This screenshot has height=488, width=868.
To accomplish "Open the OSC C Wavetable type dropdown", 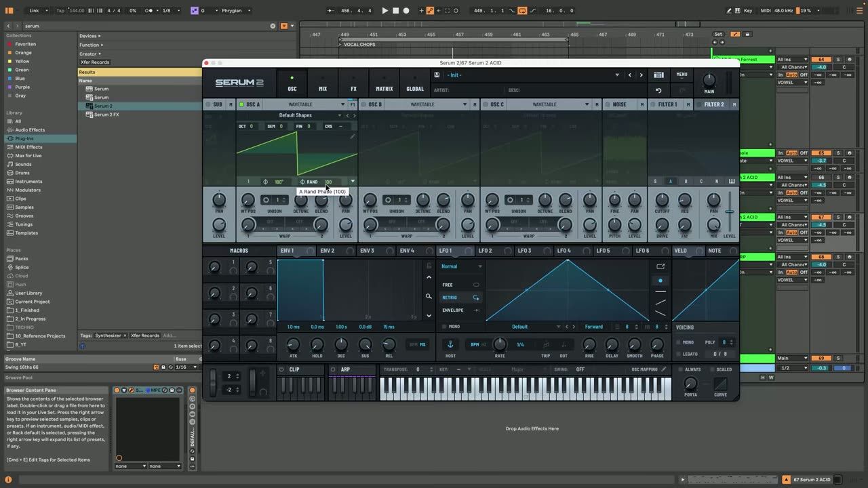I will coord(587,104).
